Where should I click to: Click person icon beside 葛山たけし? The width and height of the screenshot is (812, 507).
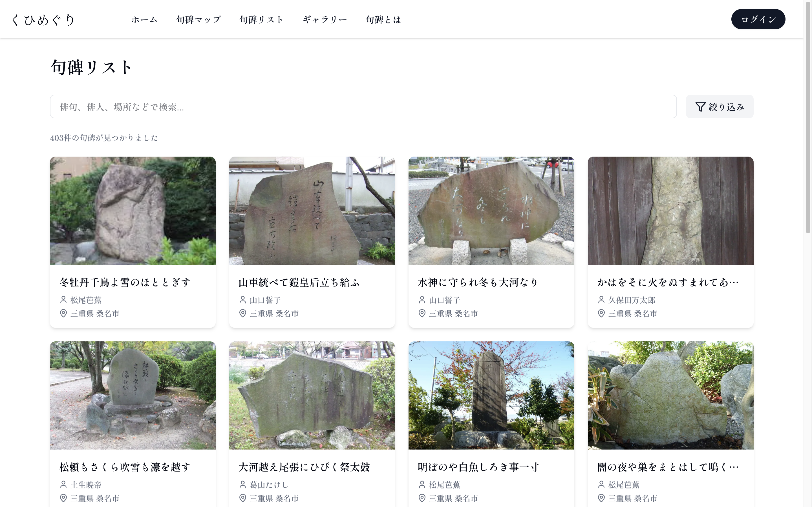click(x=242, y=484)
